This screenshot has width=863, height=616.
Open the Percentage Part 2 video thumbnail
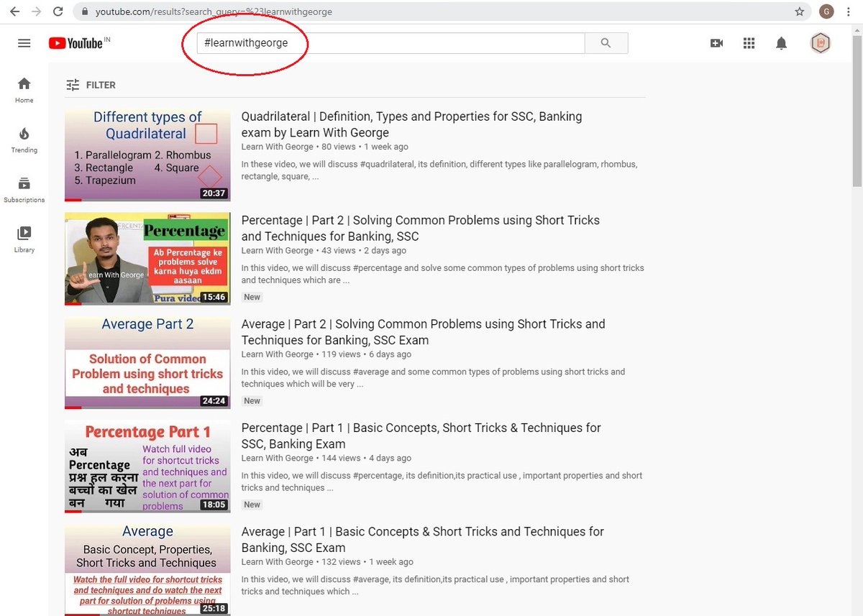(x=147, y=259)
